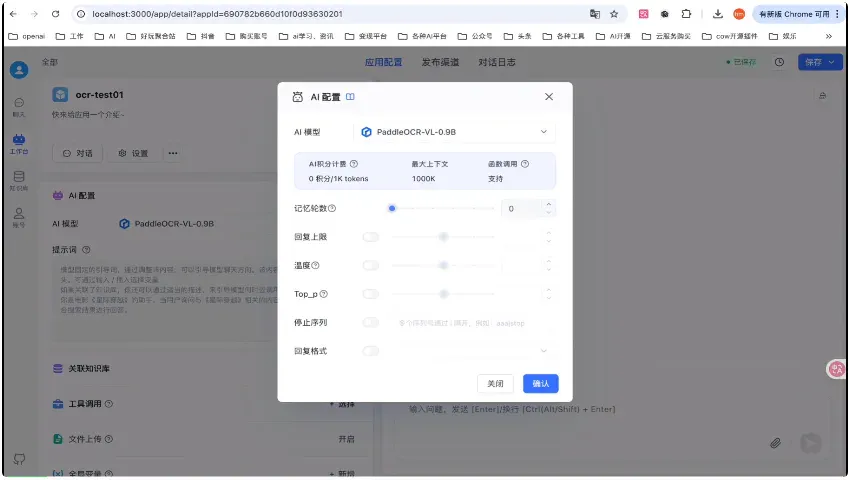This screenshot has height=480, width=850.
Task: Open the Chrome extensions puzzle icon
Action: (x=686, y=14)
